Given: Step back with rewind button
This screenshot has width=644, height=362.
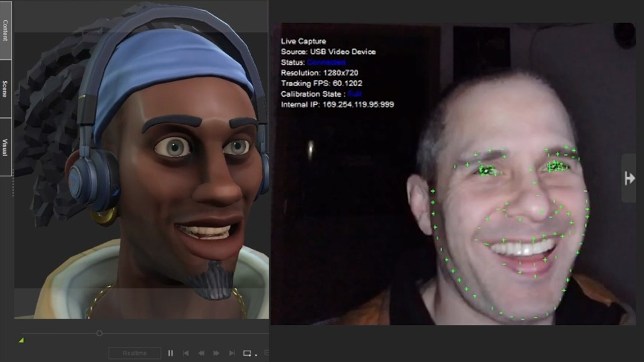Looking at the screenshot, I should (x=201, y=353).
